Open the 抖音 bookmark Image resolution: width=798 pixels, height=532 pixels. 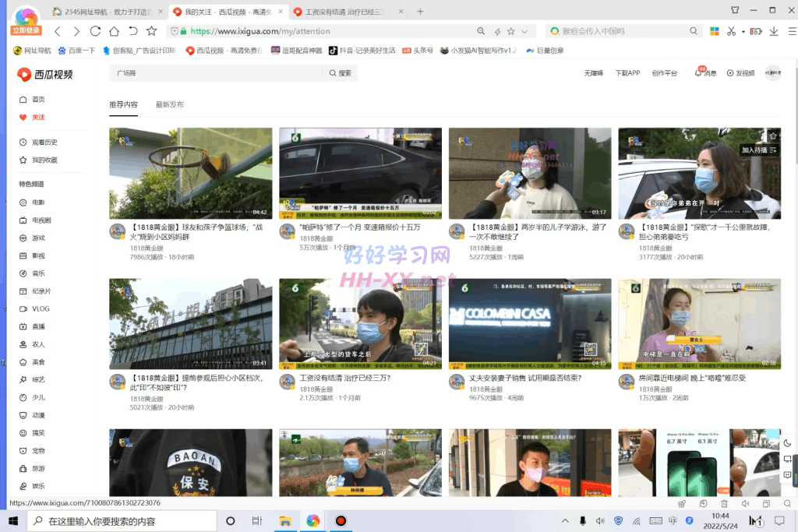click(x=362, y=51)
